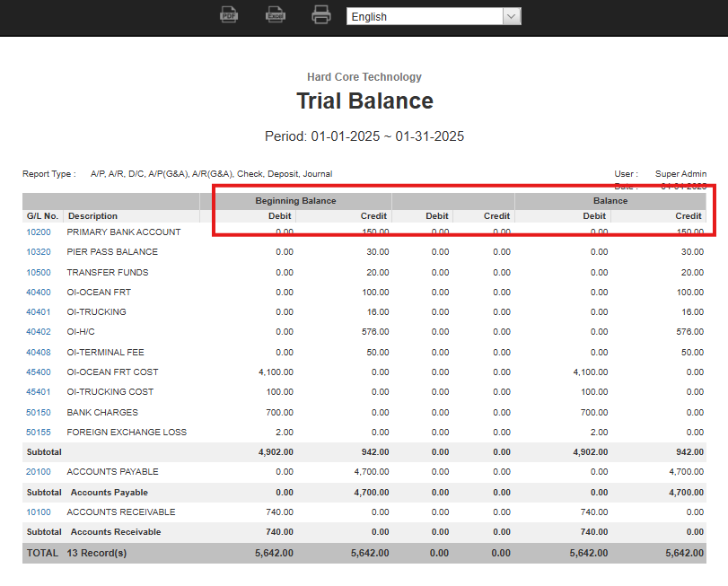Open G/L account 40402 link

(x=39, y=332)
